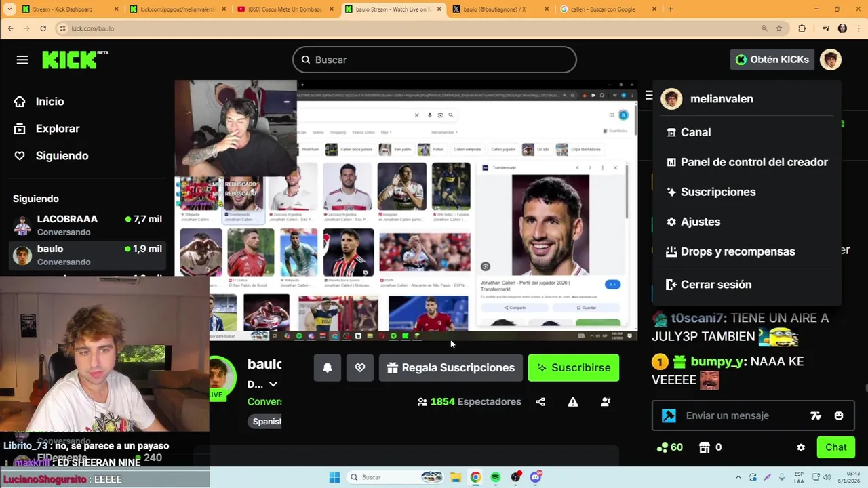Open the Windows Start menu
The width and height of the screenshot is (868, 488).
(x=334, y=477)
